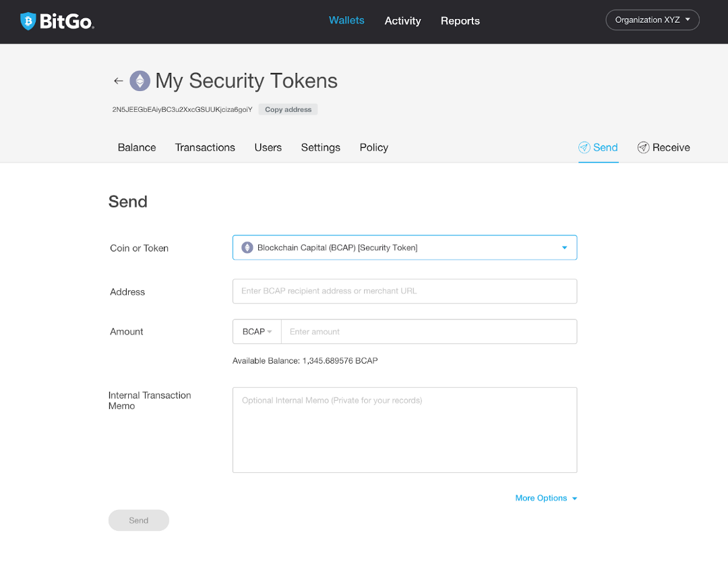Select the Receive tab label
This screenshot has height=564, width=728.
(x=671, y=147)
